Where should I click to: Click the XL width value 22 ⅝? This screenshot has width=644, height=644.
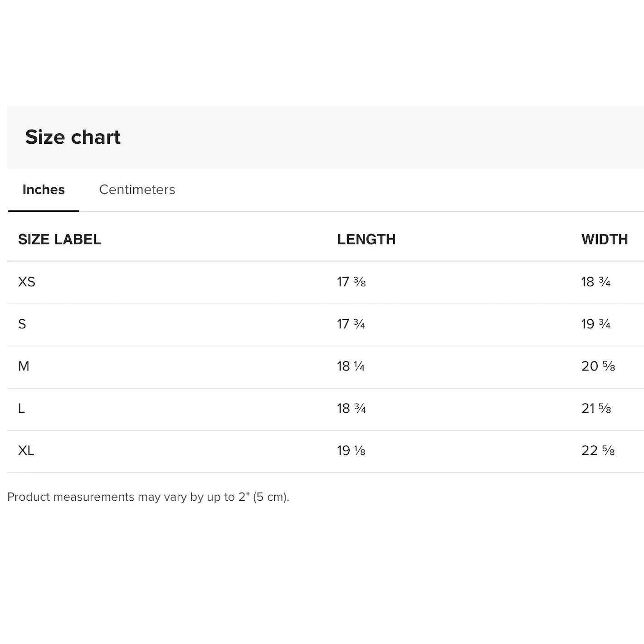598,451
